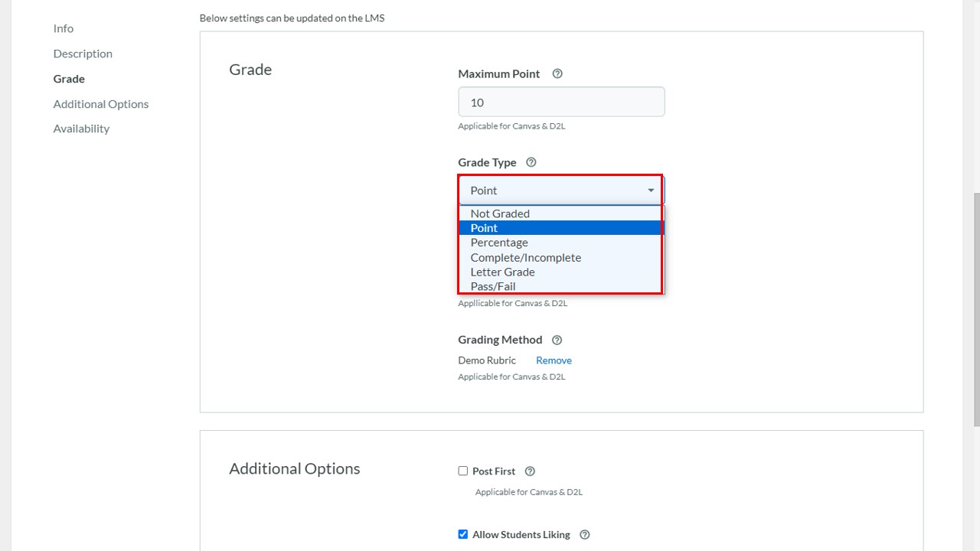980x551 pixels.
Task: Open the Maximum Point help icon
Action: tap(557, 74)
